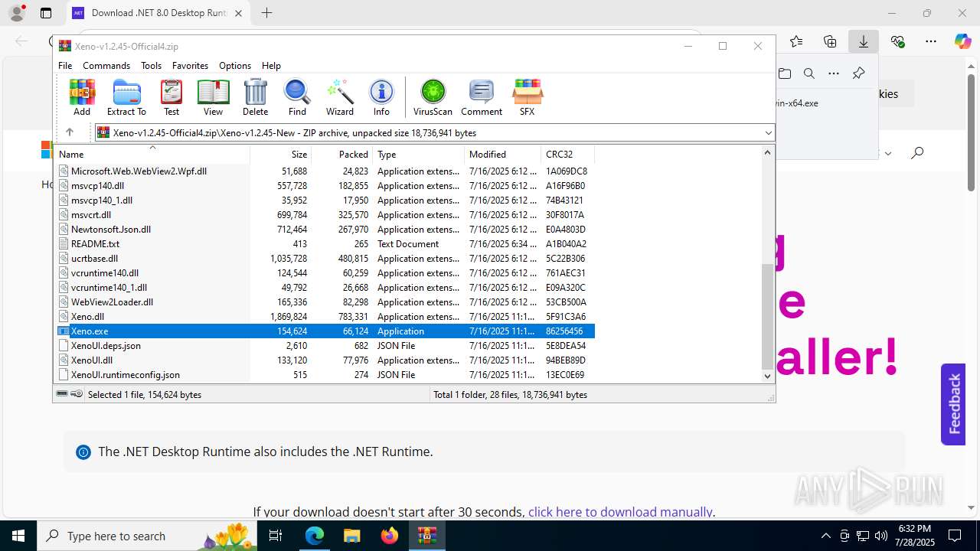Open the Edge profile avatar
Image resolution: width=980 pixels, height=551 pixels.
(x=17, y=13)
